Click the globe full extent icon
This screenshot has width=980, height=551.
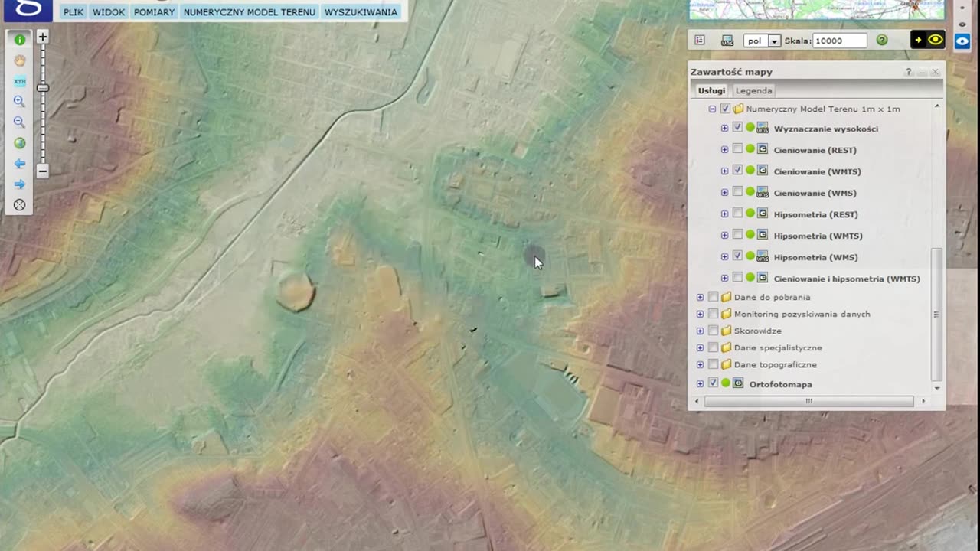click(19, 143)
